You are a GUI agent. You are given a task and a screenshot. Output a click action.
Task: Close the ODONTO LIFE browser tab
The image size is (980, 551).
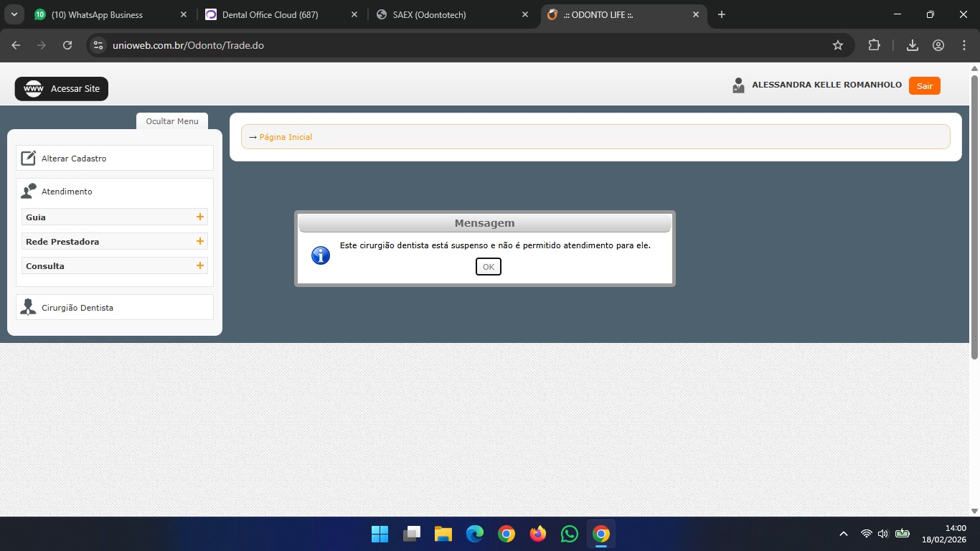tap(695, 14)
